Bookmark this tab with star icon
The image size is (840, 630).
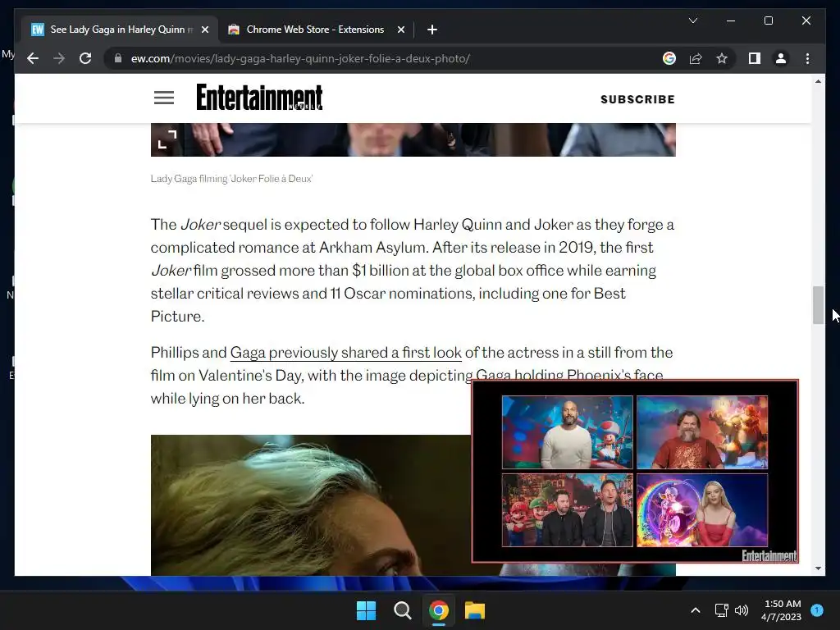[x=722, y=58]
